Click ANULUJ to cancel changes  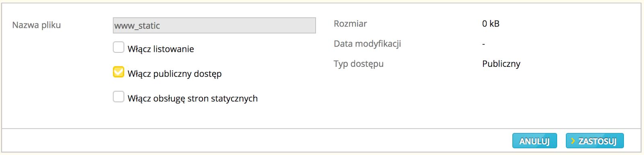click(535, 141)
